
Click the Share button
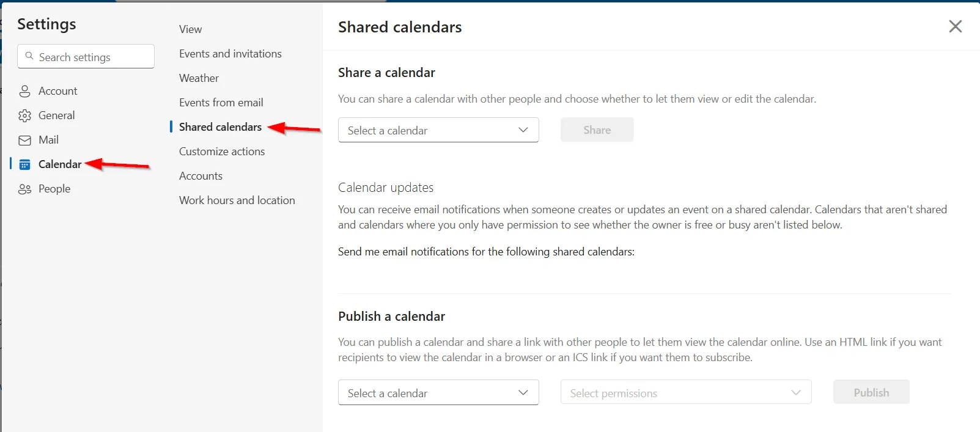point(596,130)
